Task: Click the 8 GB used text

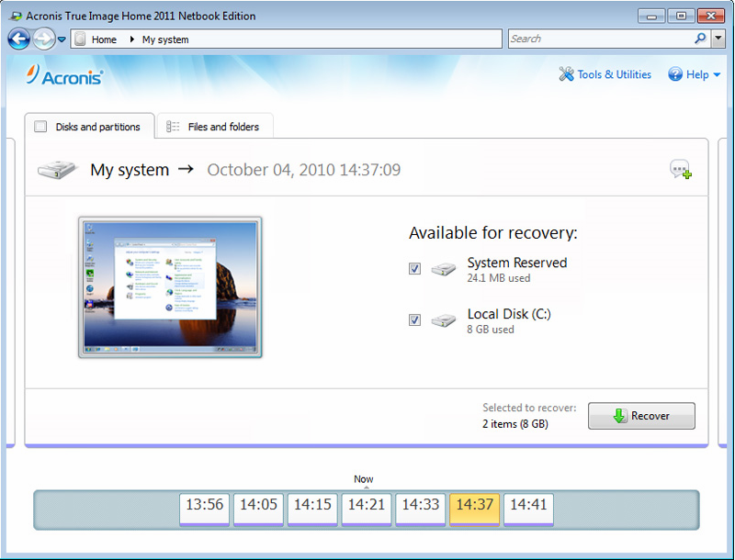Action: point(491,330)
